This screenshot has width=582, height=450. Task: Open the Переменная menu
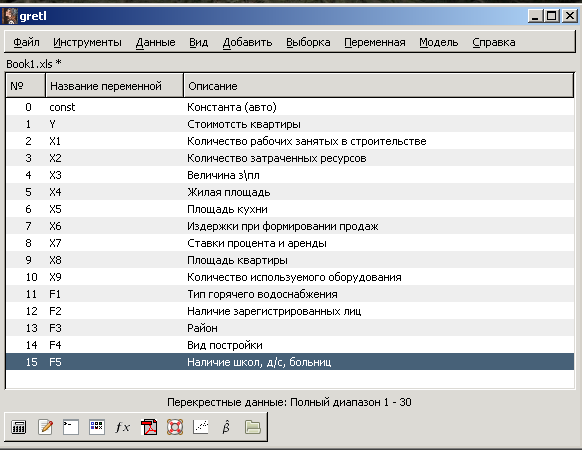[375, 42]
